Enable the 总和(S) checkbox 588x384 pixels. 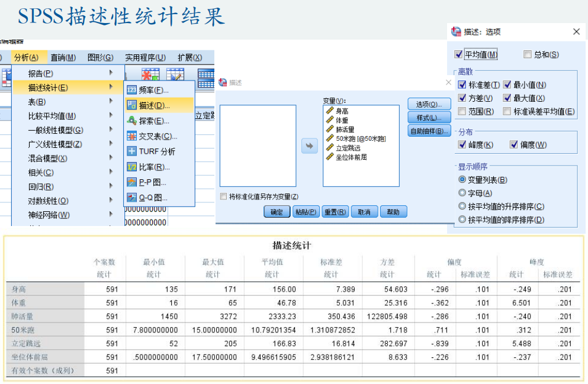click(x=527, y=54)
